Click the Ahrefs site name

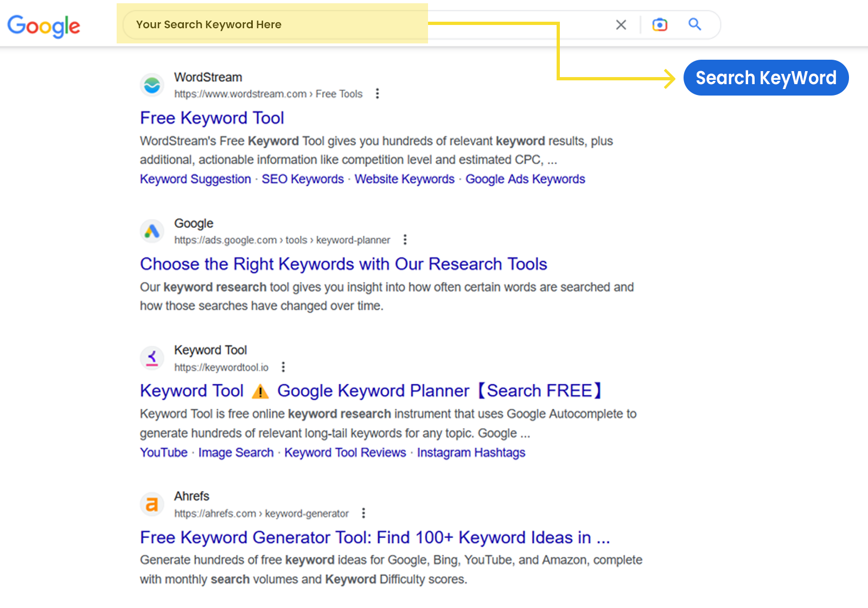[x=192, y=496]
